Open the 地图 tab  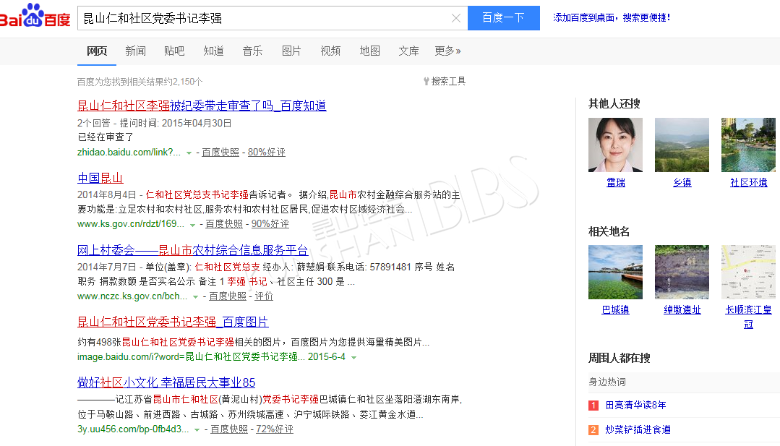[x=370, y=51]
